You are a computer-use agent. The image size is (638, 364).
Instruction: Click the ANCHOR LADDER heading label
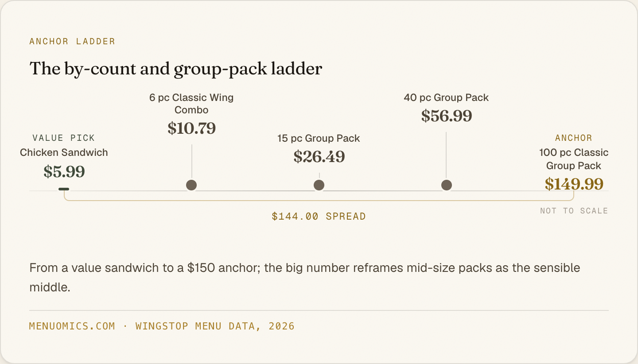[72, 42]
